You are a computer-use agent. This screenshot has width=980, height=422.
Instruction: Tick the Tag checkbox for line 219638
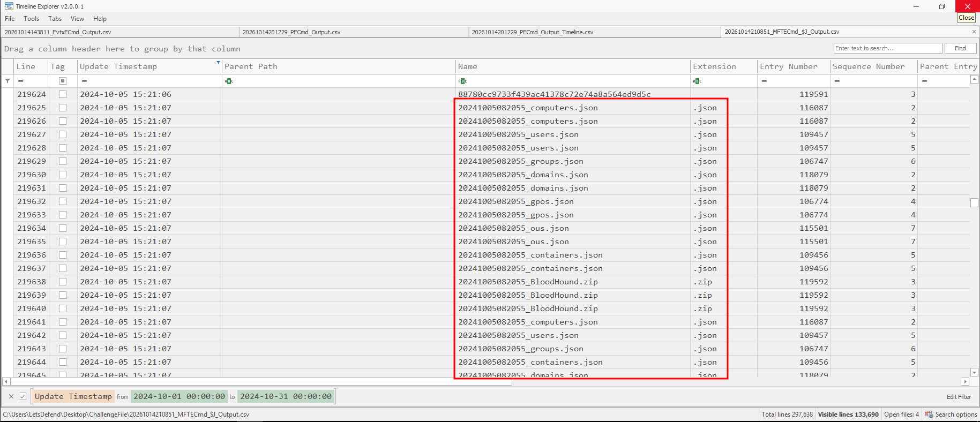63,282
